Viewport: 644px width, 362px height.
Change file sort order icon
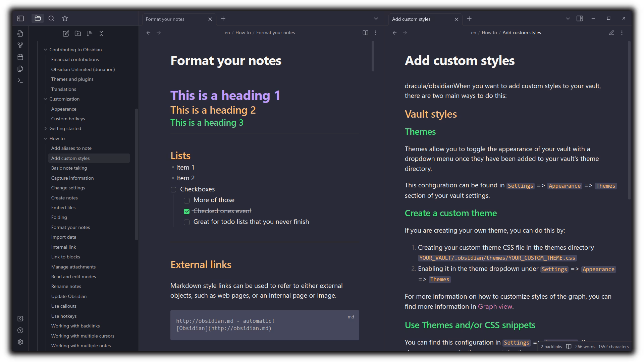tap(89, 34)
